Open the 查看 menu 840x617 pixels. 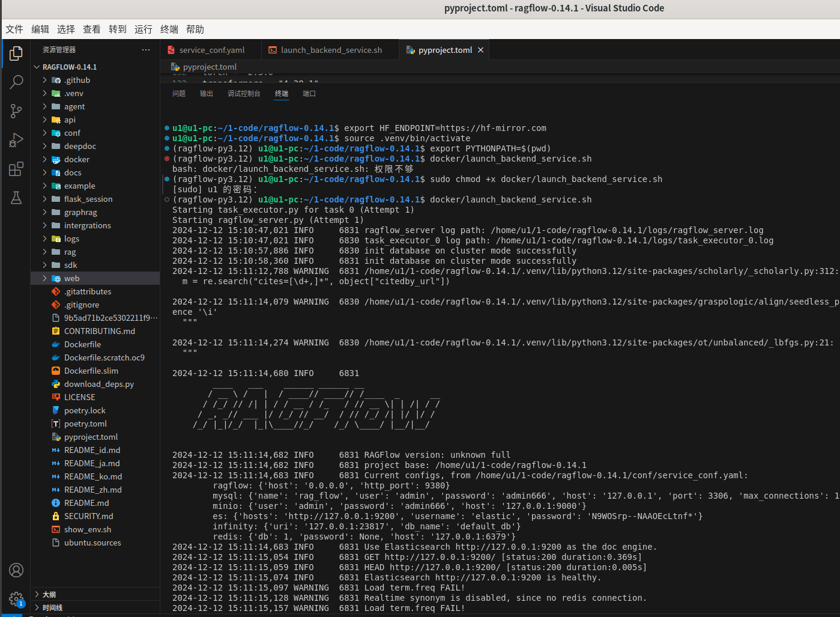(92, 29)
